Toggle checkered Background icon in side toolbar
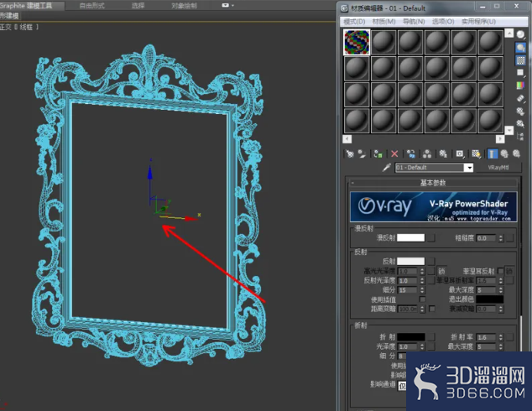Viewport: 532px width, 411px height. [x=520, y=60]
